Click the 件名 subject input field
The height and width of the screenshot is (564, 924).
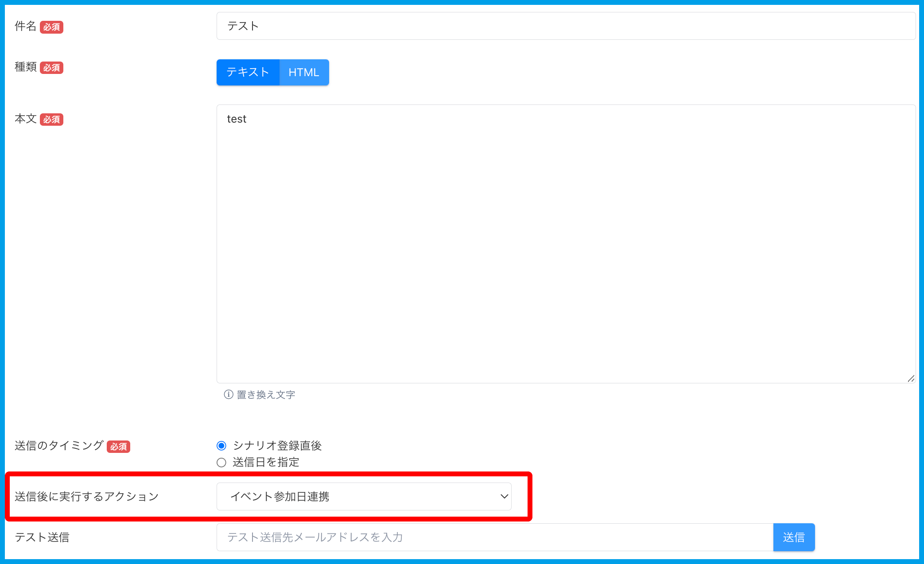(566, 26)
